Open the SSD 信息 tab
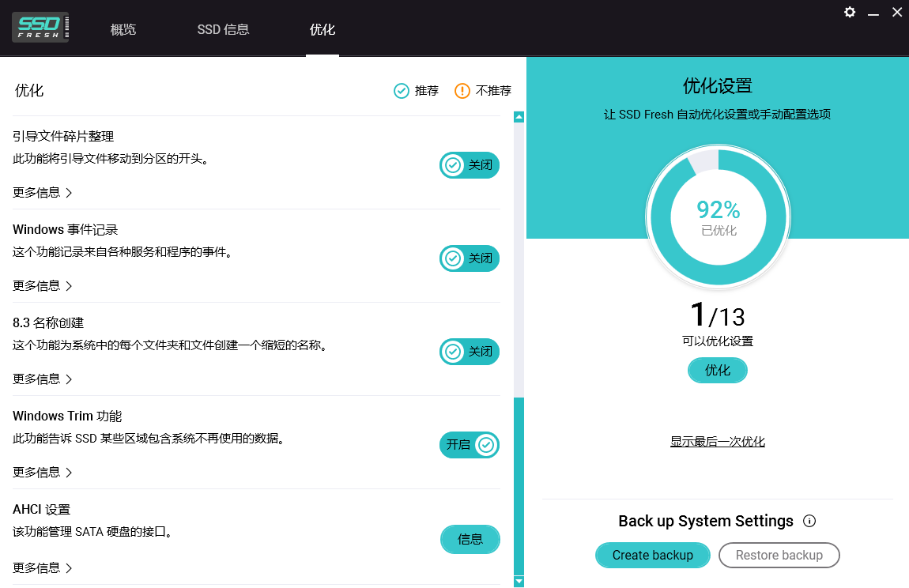This screenshot has height=588, width=909. [x=223, y=30]
